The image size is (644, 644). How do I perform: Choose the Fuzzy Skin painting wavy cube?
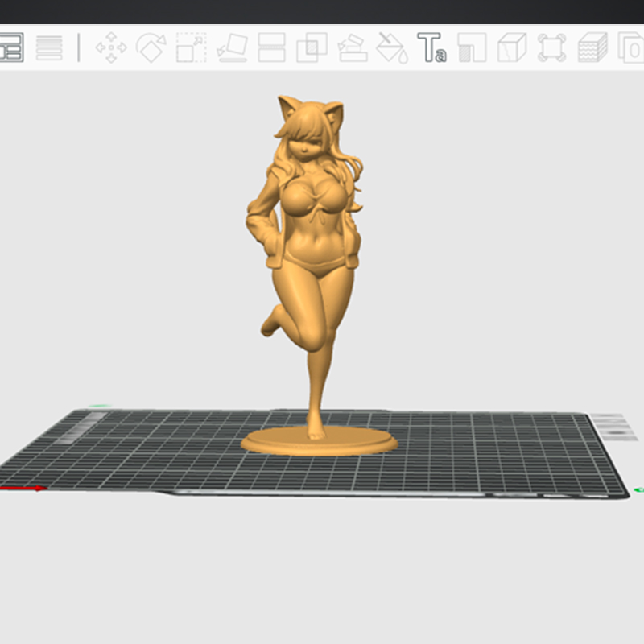pos(592,47)
